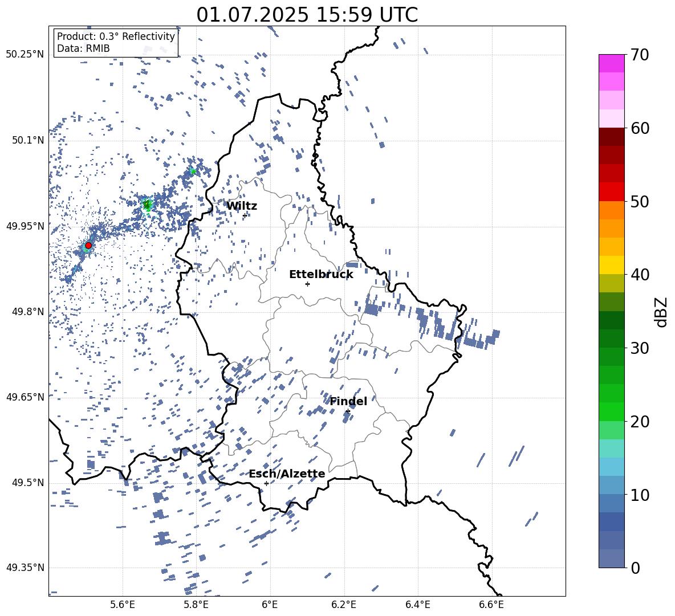
Task: Click the Findel station cross marker
Action: click(x=348, y=411)
